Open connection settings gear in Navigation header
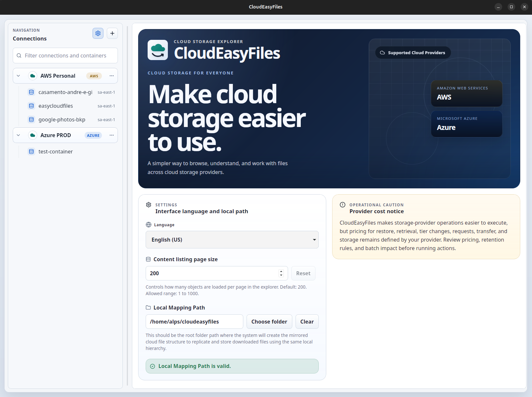This screenshot has width=532, height=397. 98,33
